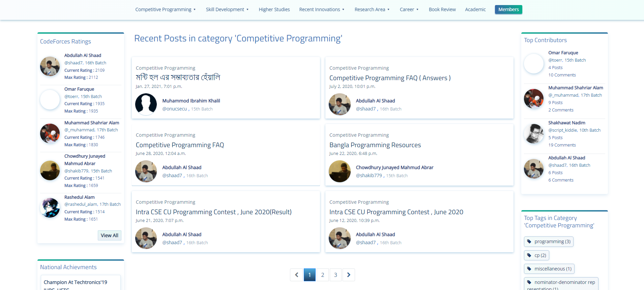Open the Research Area dropdown

point(372,9)
